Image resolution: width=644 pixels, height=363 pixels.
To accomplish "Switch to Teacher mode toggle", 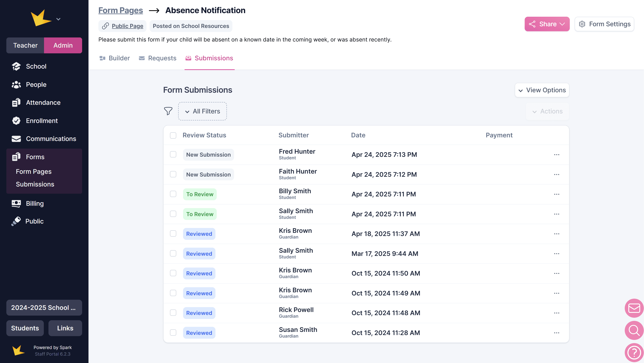I will 25,45.
